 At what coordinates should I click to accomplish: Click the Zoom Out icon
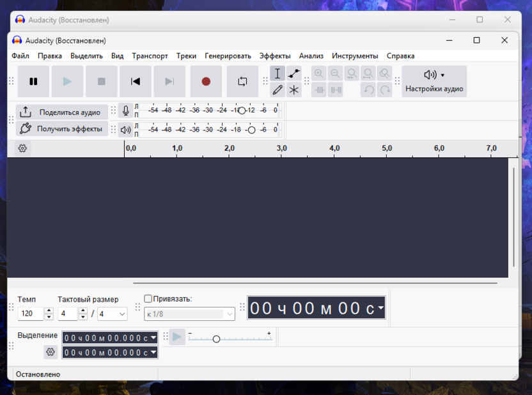click(335, 74)
